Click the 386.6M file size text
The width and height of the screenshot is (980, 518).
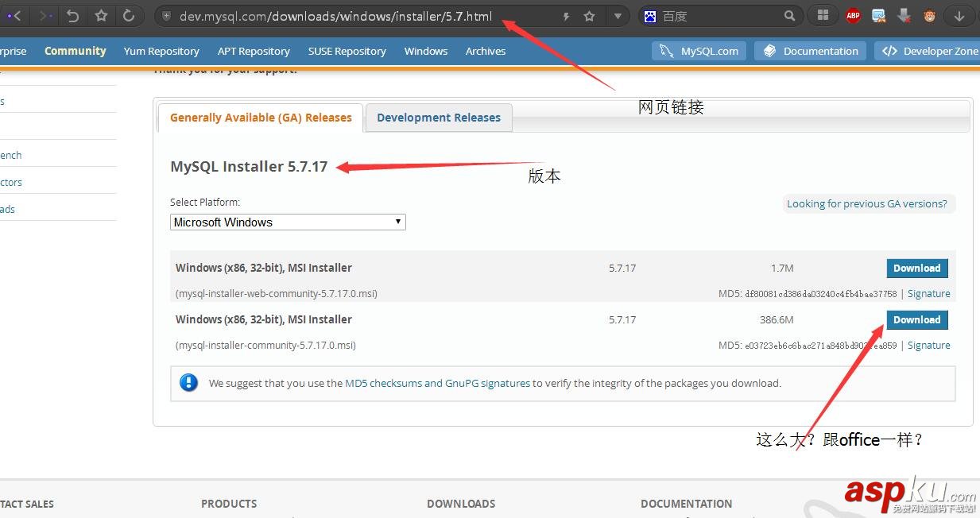777,320
